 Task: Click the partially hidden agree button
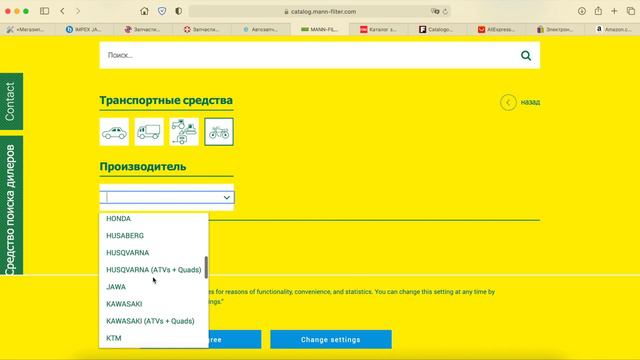click(x=235, y=340)
